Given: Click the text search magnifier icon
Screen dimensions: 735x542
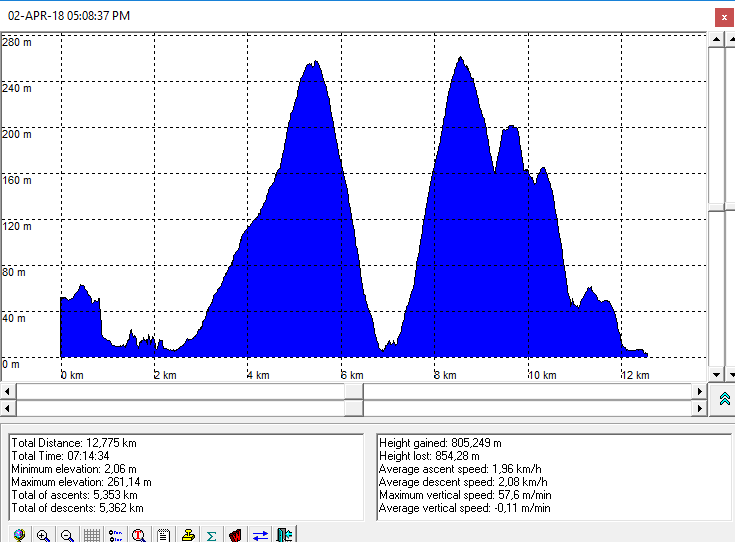Looking at the screenshot, I should (139, 534).
